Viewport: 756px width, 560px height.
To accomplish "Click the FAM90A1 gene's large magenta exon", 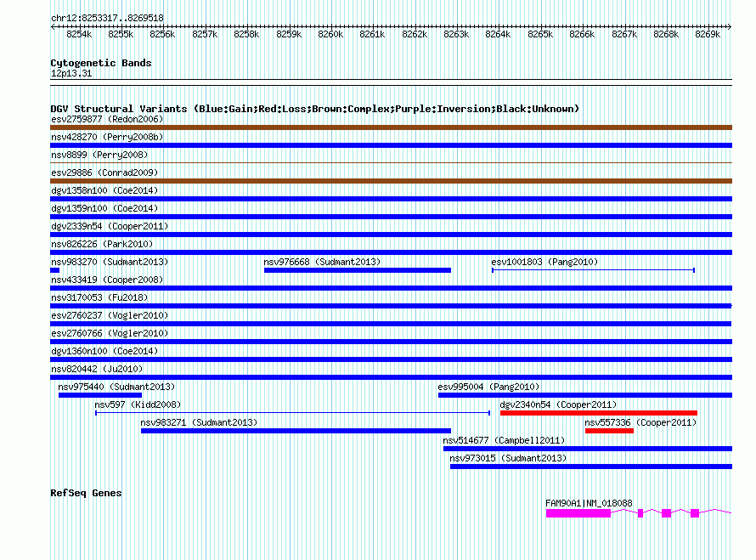I will pyautogui.click(x=578, y=513).
